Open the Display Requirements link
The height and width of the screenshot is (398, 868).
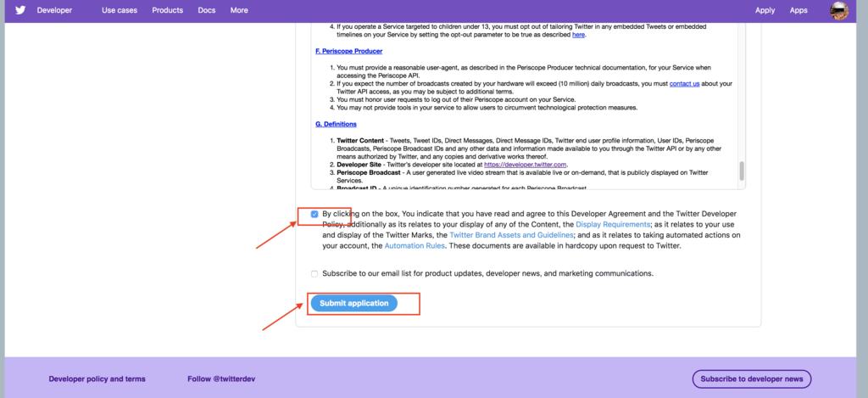click(x=613, y=225)
